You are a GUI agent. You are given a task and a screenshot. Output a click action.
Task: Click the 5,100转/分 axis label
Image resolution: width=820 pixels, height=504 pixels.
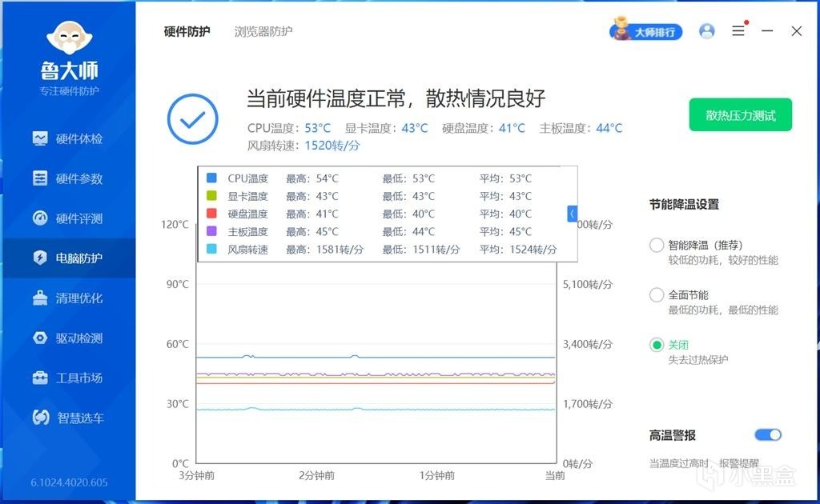point(587,284)
